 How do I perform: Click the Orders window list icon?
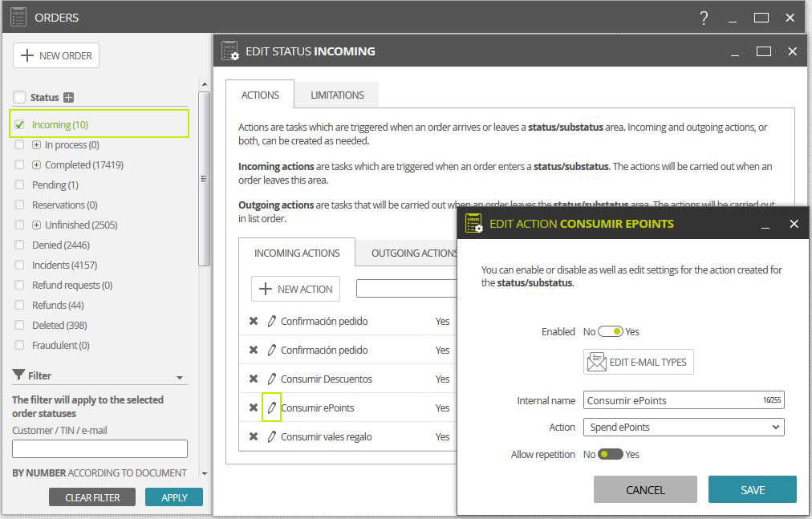tap(18, 17)
